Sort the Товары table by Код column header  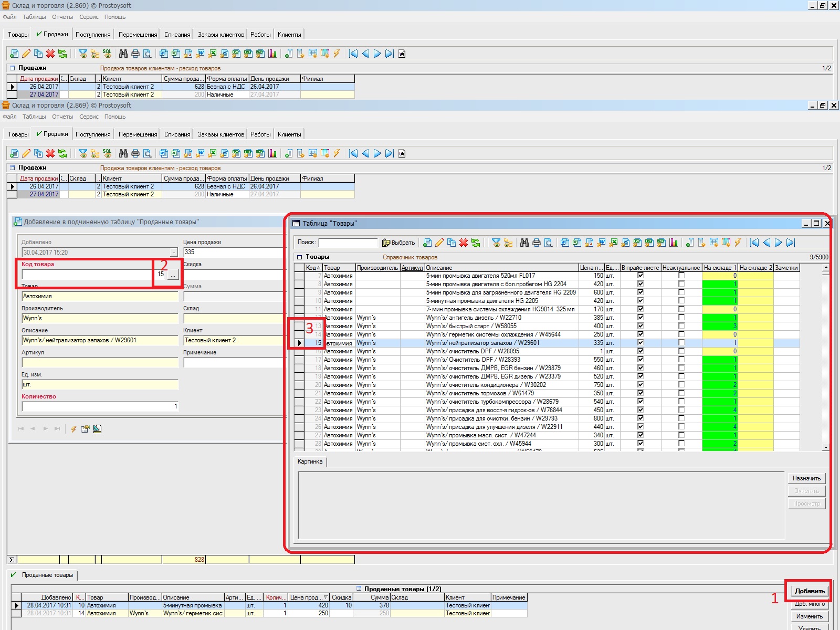point(313,268)
